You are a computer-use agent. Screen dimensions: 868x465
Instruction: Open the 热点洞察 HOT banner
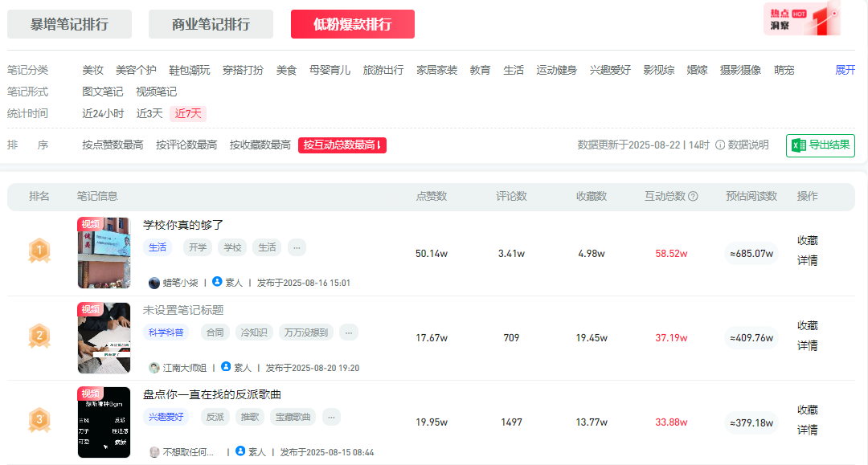coord(801,19)
